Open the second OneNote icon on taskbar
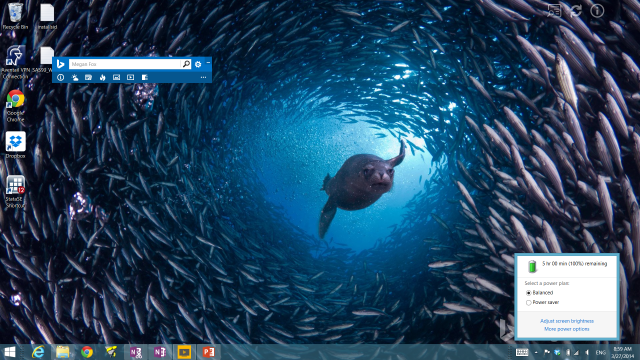The height and width of the screenshot is (360, 640). coord(160,352)
